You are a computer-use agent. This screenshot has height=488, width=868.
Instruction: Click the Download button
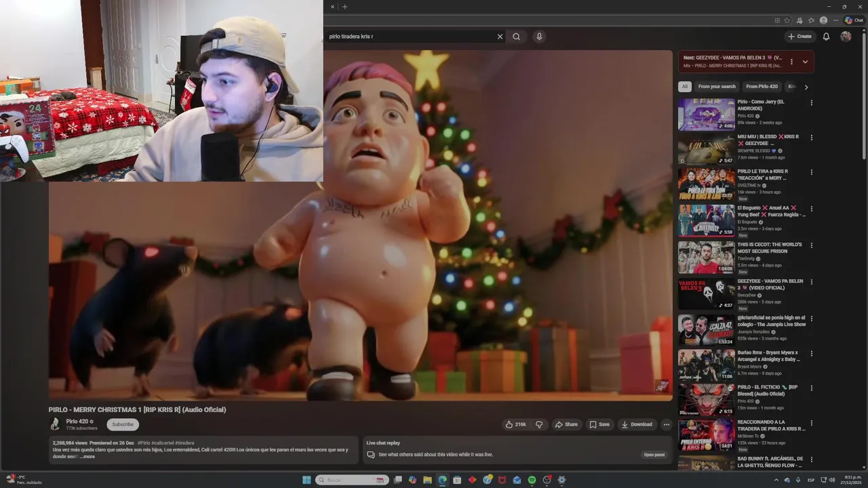[x=637, y=424]
